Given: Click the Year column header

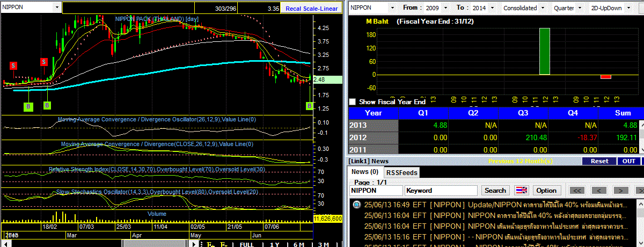Looking at the screenshot, I should tap(374, 113).
